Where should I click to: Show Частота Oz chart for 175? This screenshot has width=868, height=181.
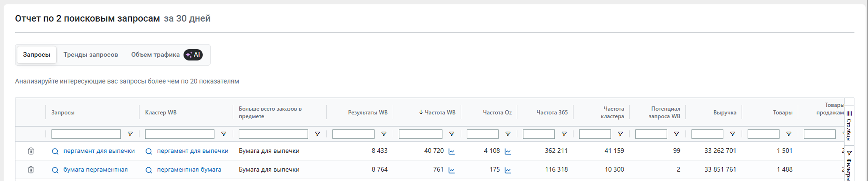pyautogui.click(x=508, y=170)
